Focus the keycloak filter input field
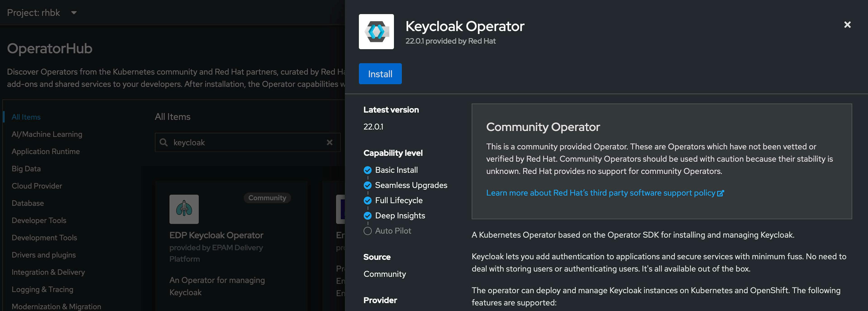Image resolution: width=868 pixels, height=311 pixels. coord(248,143)
